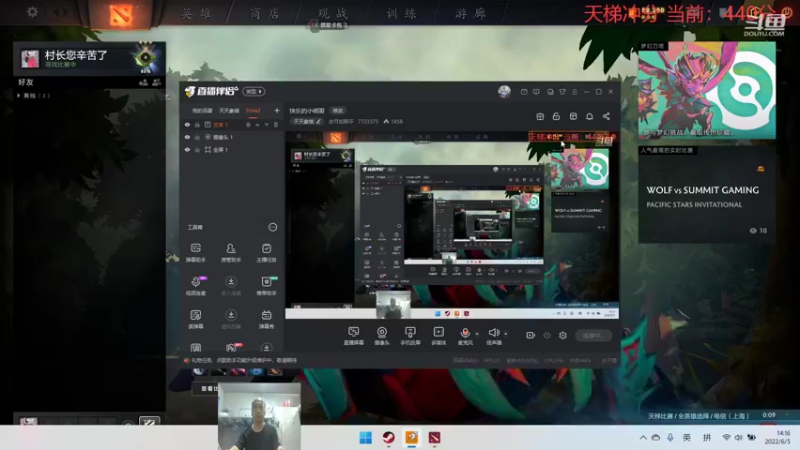The image size is (800, 450).
Task: Open the 榜单助手 tool
Action: [266, 286]
